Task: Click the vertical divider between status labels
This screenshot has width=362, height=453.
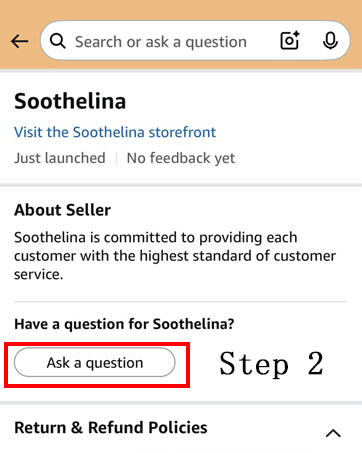Action: [x=116, y=158]
